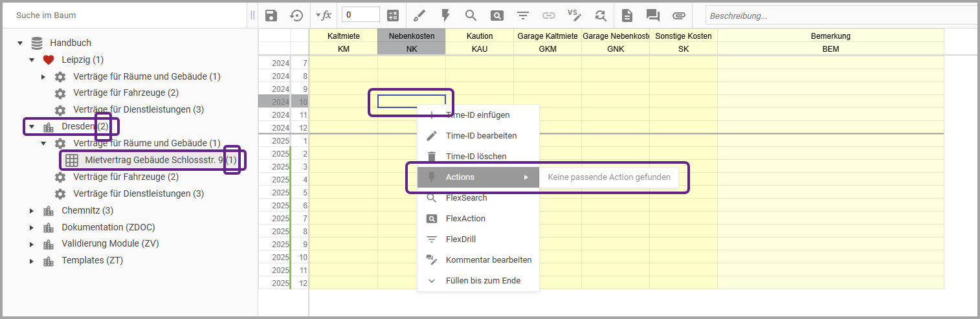Screen dimensions: 980x319
Task: Click the lightning bolt Actions toolbar icon
Action: click(445, 16)
